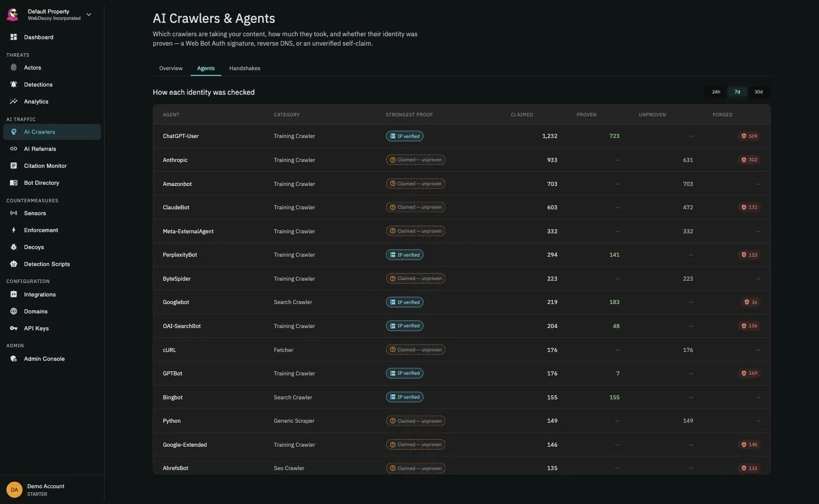819x504 pixels.
Task: Click the Integrations plug icon
Action: pyautogui.click(x=13, y=294)
